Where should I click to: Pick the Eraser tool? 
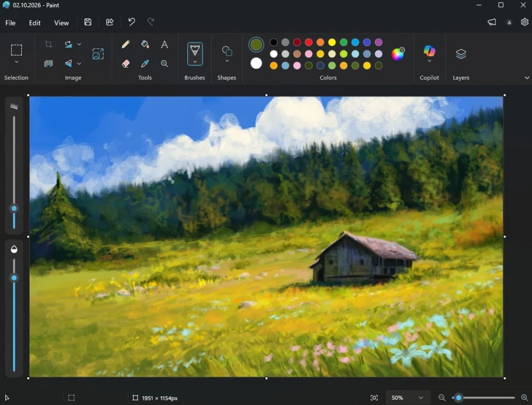click(125, 63)
